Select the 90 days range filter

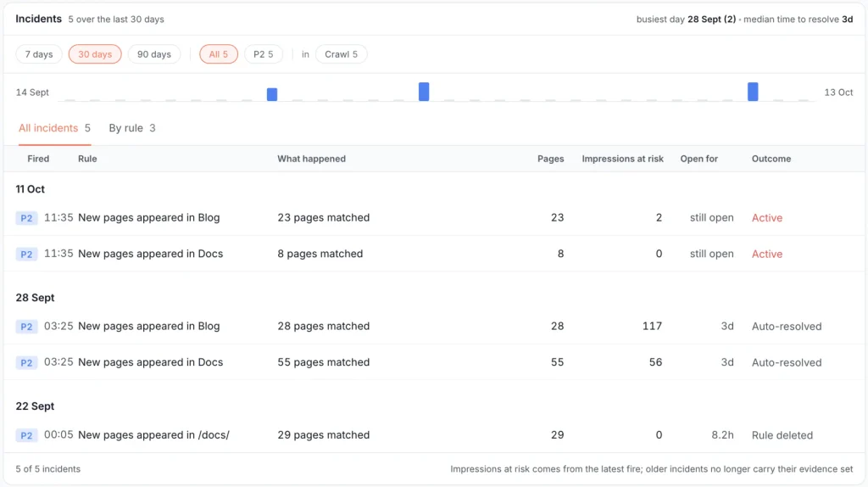pyautogui.click(x=154, y=54)
